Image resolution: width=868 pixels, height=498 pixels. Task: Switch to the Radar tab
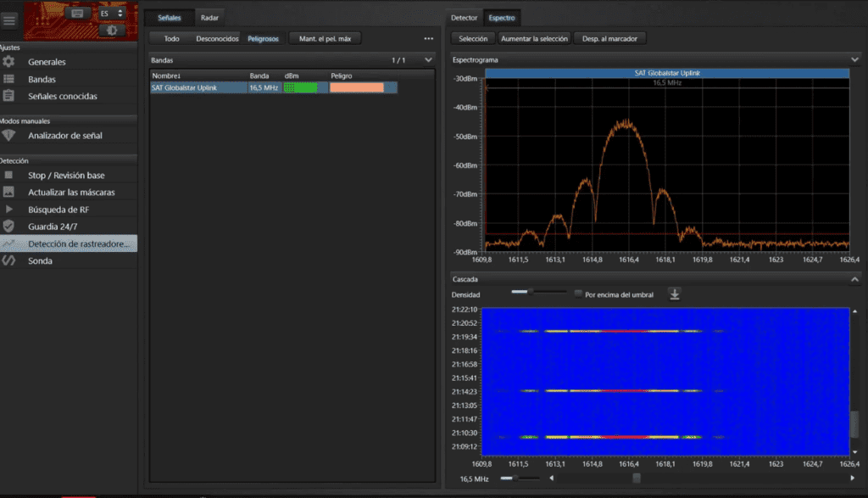[209, 18]
